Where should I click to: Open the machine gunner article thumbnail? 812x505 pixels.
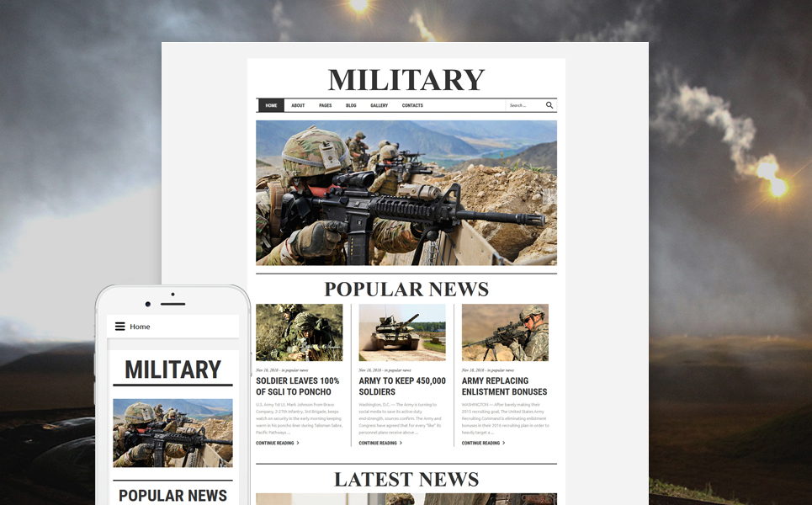tap(505, 332)
